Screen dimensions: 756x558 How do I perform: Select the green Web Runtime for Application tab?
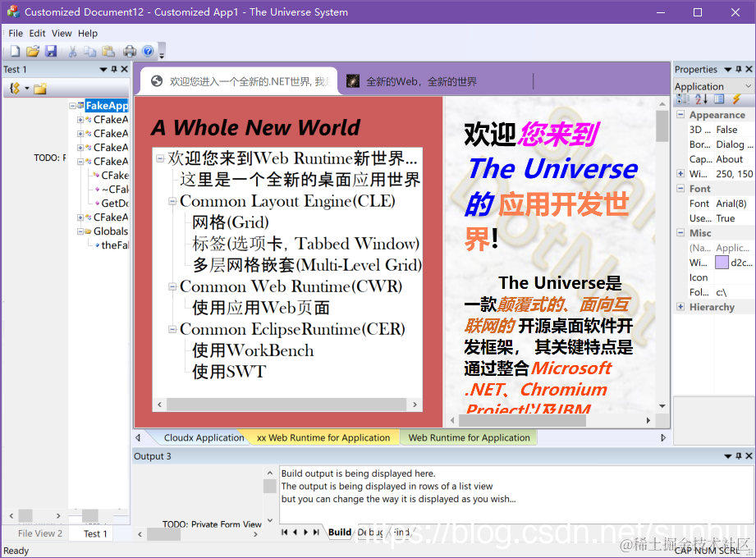[469, 437]
